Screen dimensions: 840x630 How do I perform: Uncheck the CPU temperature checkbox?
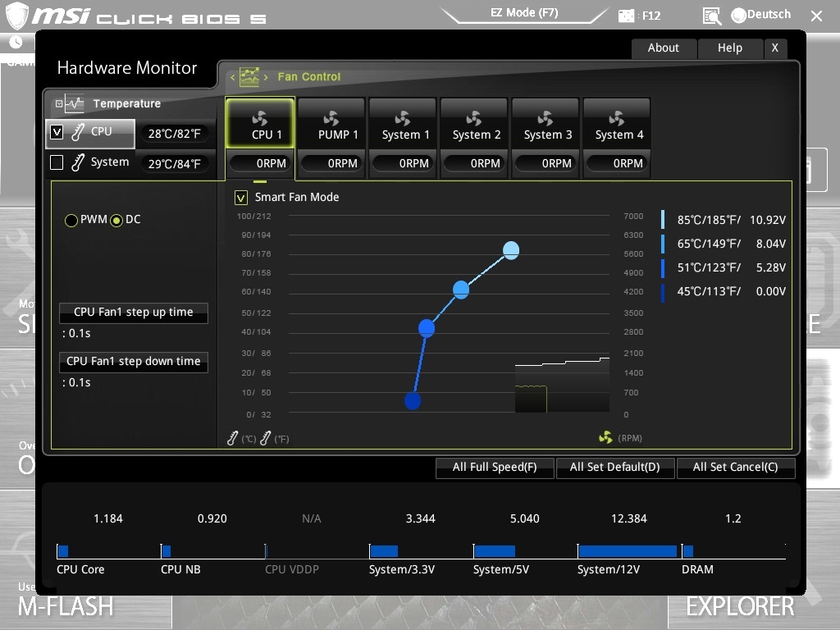(x=57, y=131)
